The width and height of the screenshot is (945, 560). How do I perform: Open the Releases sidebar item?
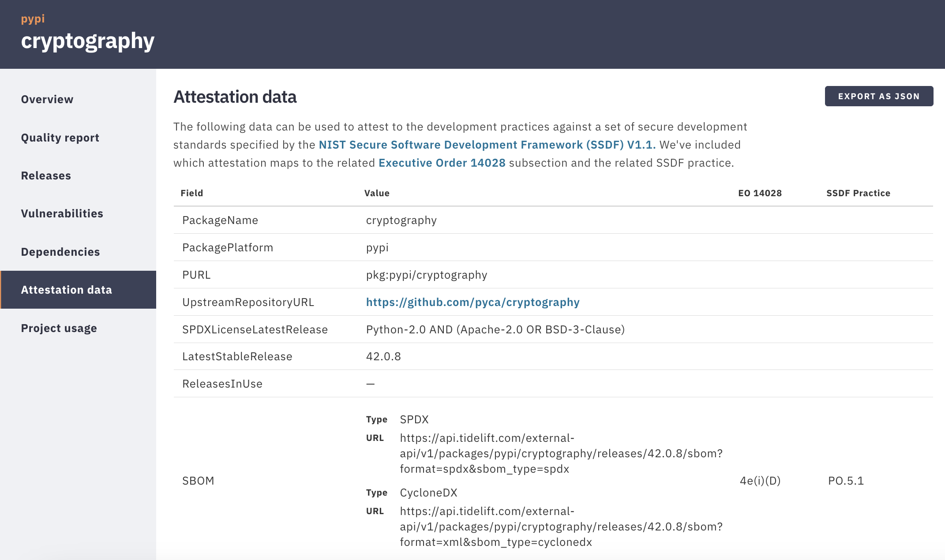46,175
